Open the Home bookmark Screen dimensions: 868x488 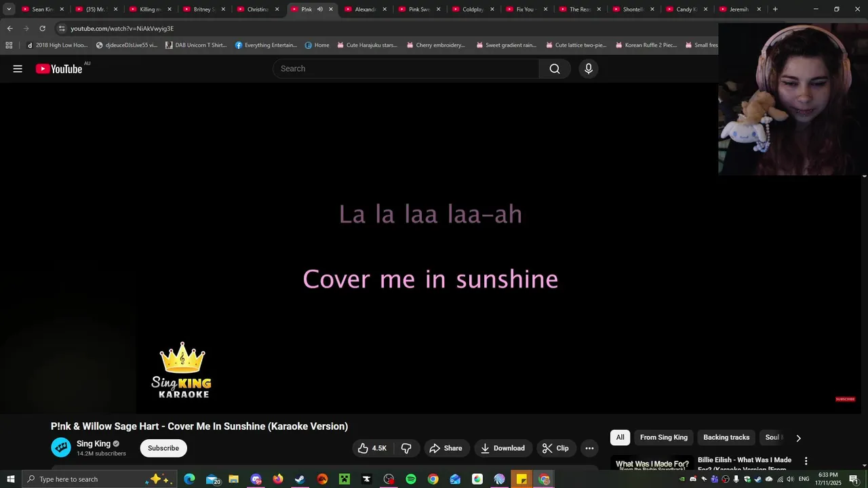coord(317,45)
